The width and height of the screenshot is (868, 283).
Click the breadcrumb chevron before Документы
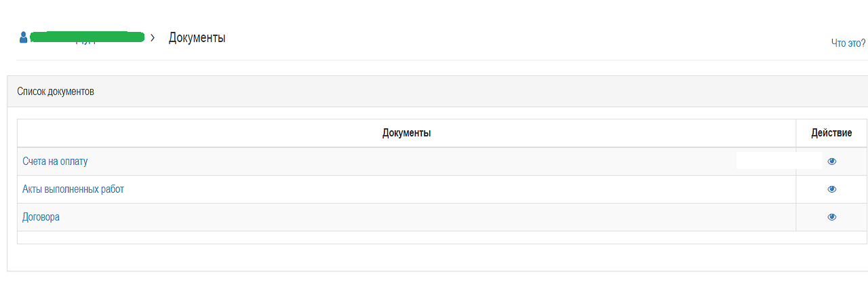pyautogui.click(x=153, y=37)
